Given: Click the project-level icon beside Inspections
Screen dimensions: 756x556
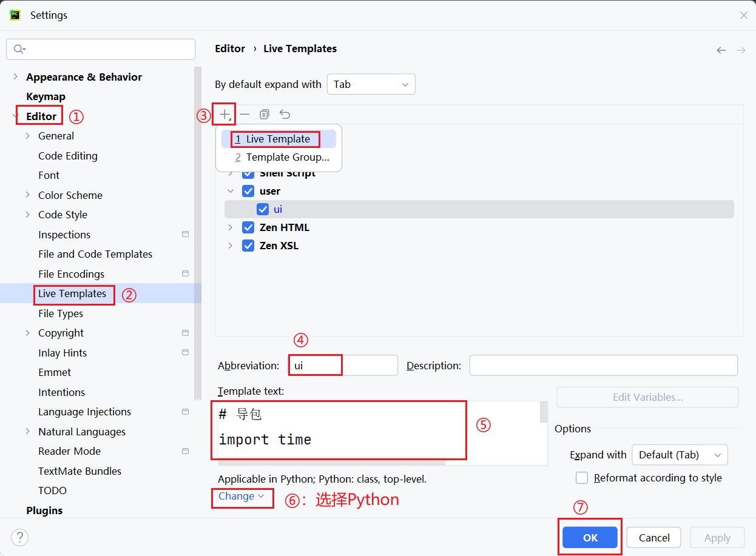Looking at the screenshot, I should tap(185, 235).
